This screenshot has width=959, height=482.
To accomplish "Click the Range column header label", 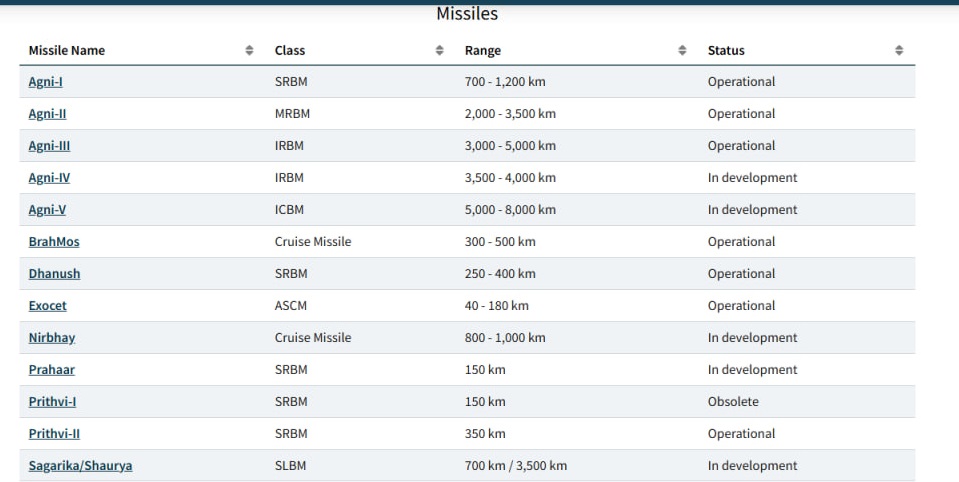I will (x=483, y=50).
